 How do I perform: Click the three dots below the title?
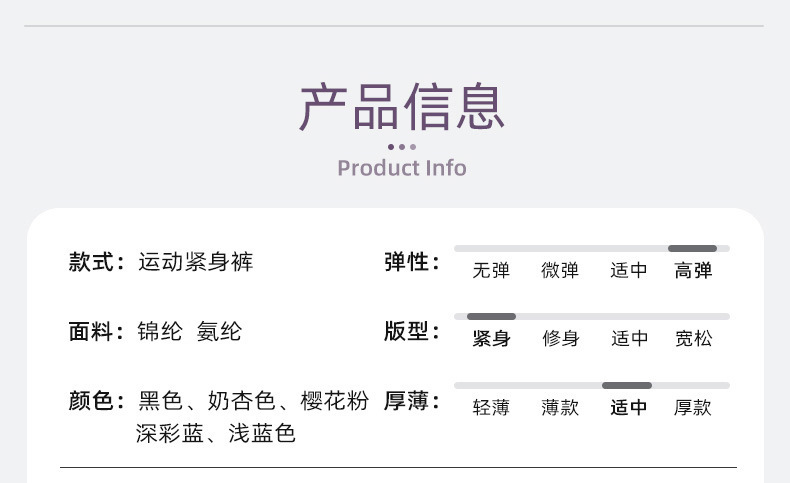(x=402, y=147)
